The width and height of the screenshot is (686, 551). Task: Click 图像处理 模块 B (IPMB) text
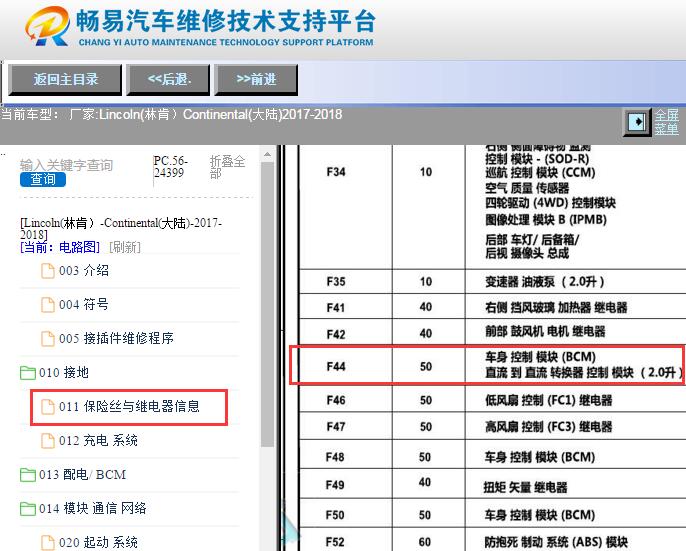click(x=546, y=220)
